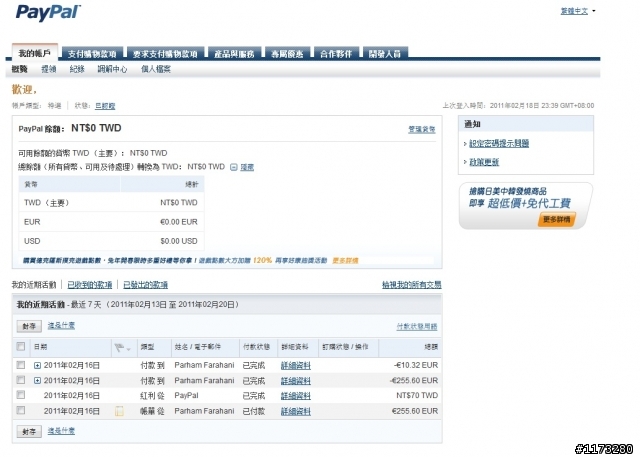The height and width of the screenshot is (457, 640).
Task: Open the 紀錄 submenu item
Action: (77, 69)
